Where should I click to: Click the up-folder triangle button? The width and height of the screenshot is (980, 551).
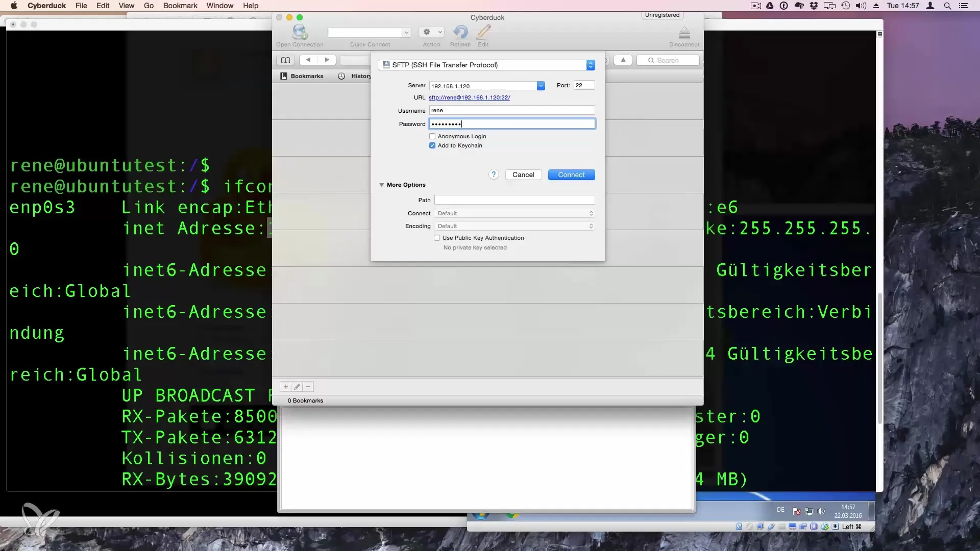[x=623, y=60]
